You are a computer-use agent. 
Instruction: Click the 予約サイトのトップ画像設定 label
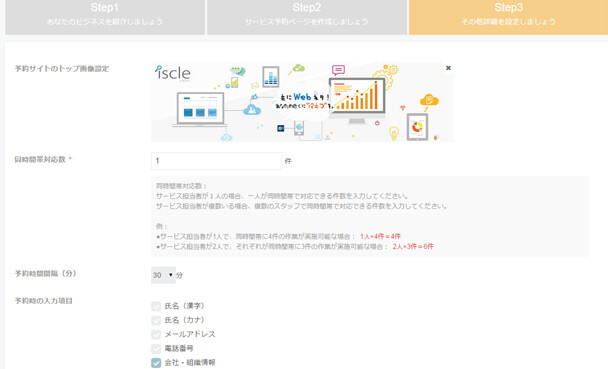[x=62, y=69]
